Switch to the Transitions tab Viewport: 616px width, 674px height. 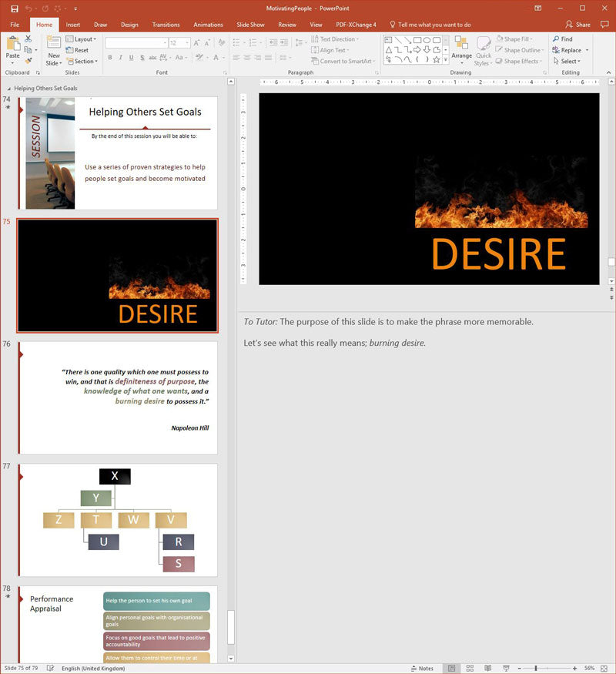point(166,25)
